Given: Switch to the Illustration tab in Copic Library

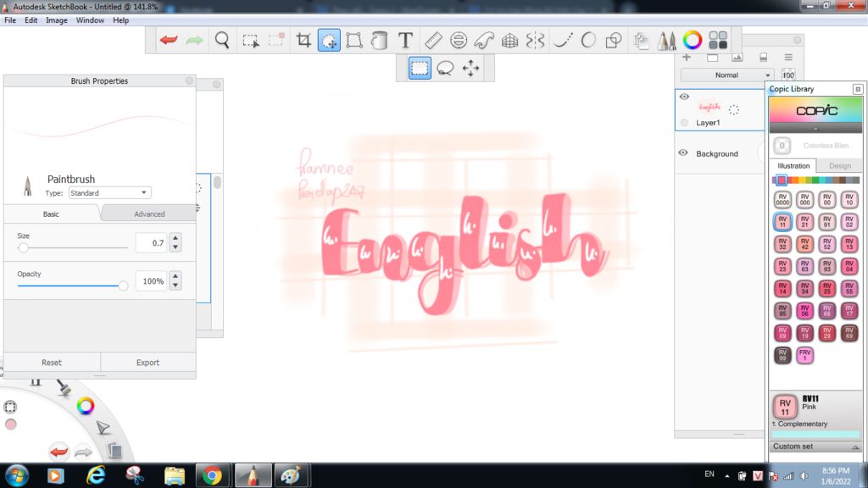Looking at the screenshot, I should pyautogui.click(x=793, y=165).
